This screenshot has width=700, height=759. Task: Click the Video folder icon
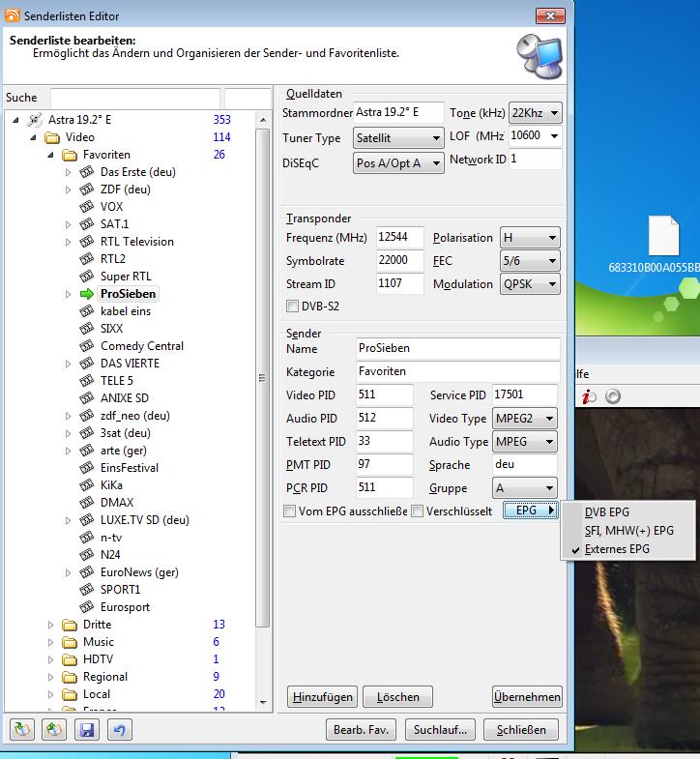[52, 137]
